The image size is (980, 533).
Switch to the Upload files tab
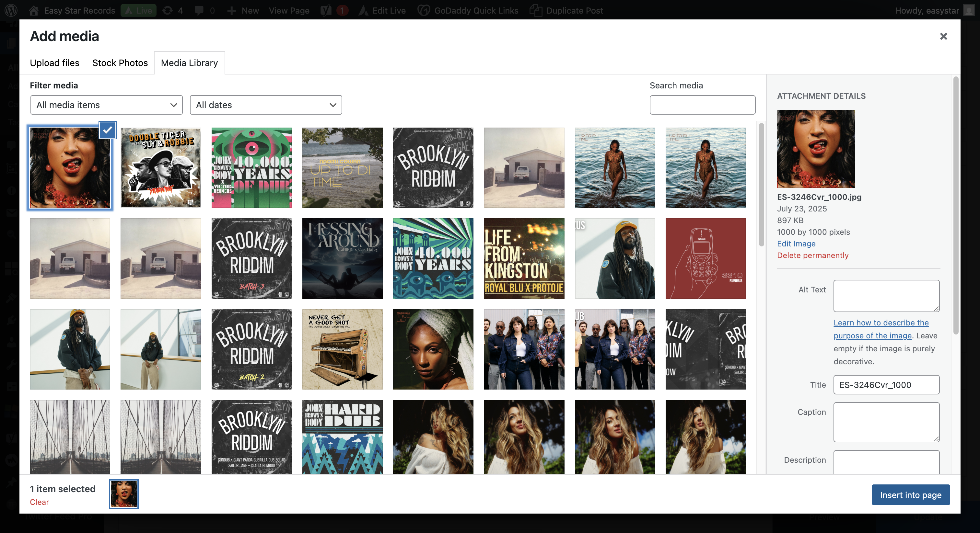coord(54,63)
